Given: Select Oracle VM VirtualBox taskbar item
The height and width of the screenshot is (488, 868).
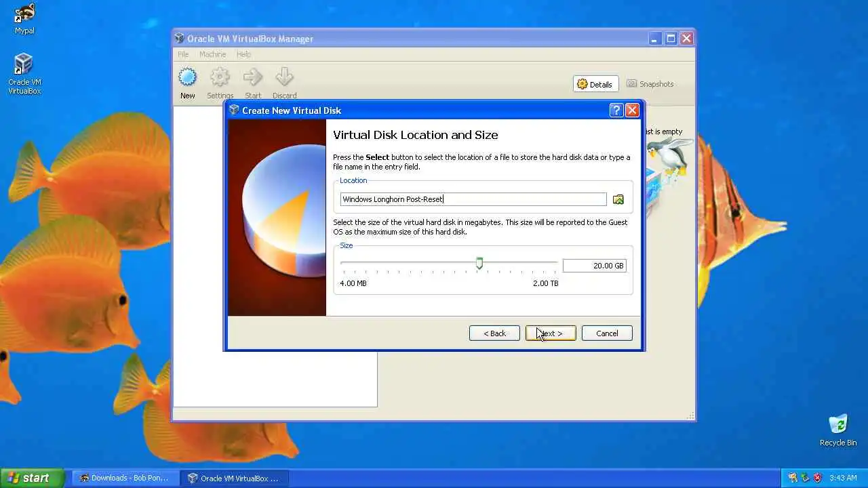Looking at the screenshot, I should click(234, 478).
